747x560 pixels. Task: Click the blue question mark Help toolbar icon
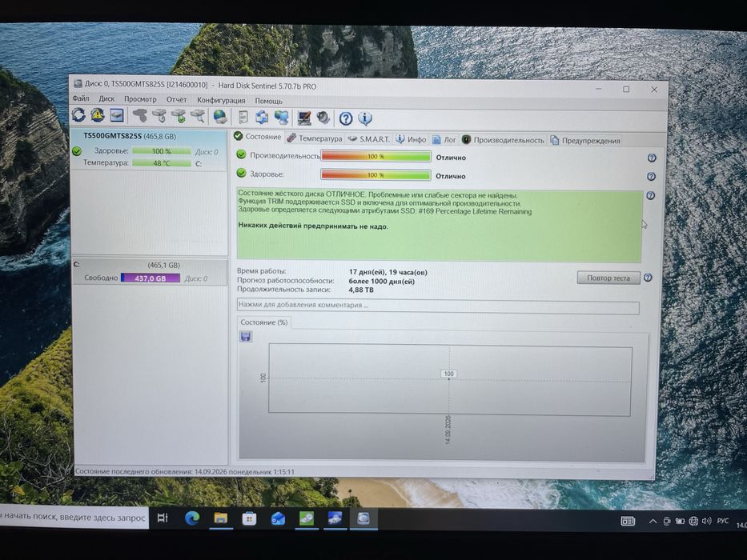pos(346,118)
